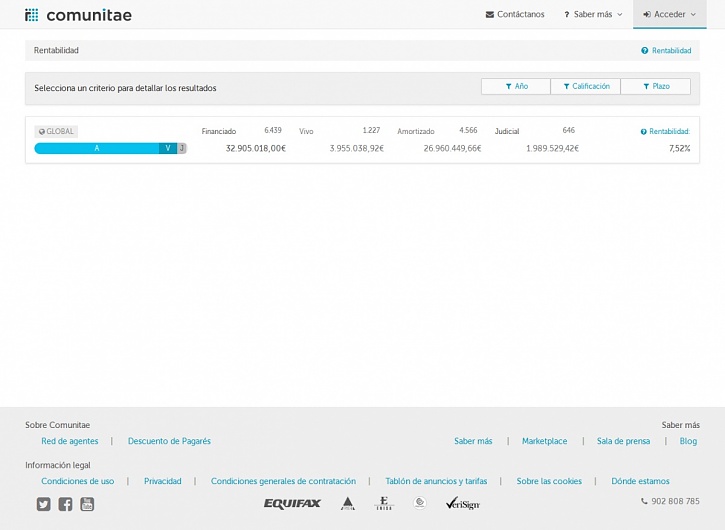Click the VeriSign logo
This screenshot has width=725, height=530.
(x=462, y=503)
